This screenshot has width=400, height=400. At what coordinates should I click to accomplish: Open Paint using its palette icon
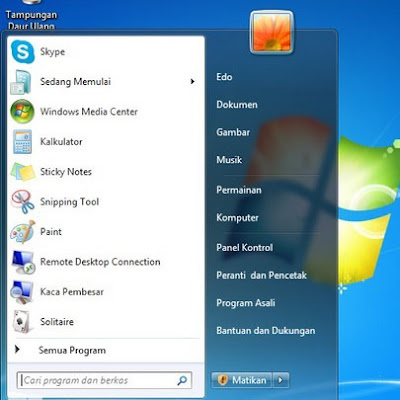(x=22, y=231)
